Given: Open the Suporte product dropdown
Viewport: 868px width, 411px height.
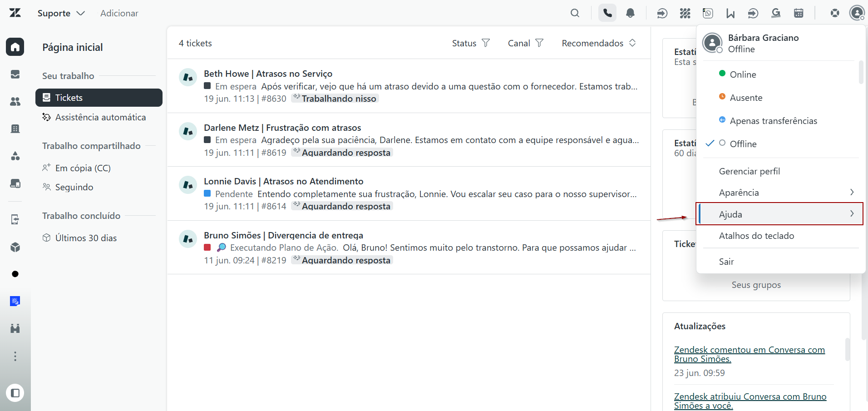Looking at the screenshot, I should (61, 13).
